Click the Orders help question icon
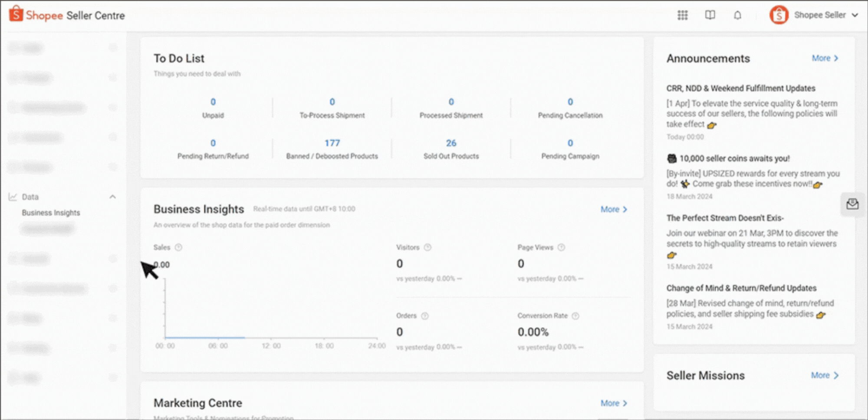Image resolution: width=868 pixels, height=420 pixels. coord(425,316)
